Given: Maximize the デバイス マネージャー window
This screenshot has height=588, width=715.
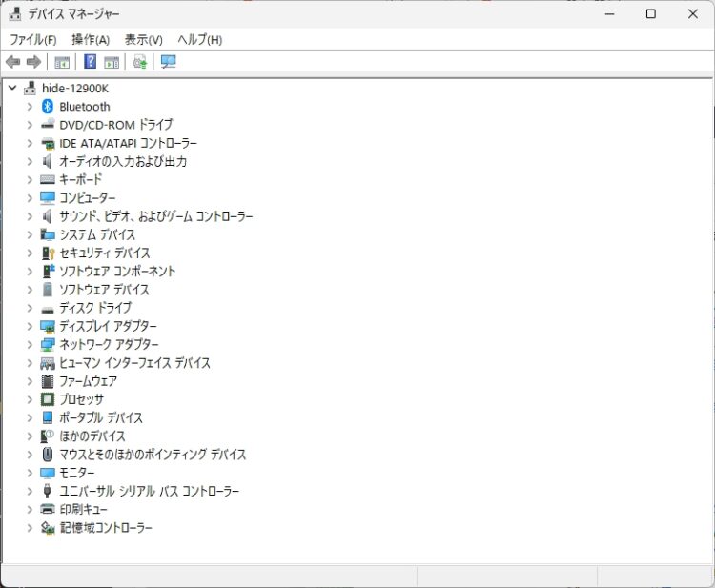Looking at the screenshot, I should click(x=651, y=14).
